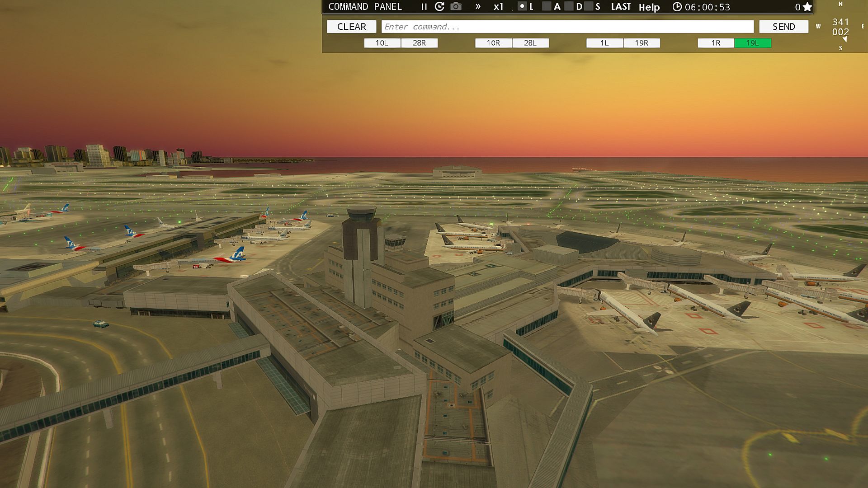This screenshot has width=868, height=488.
Task: Toggle the S checkbox
Action: [588, 6]
